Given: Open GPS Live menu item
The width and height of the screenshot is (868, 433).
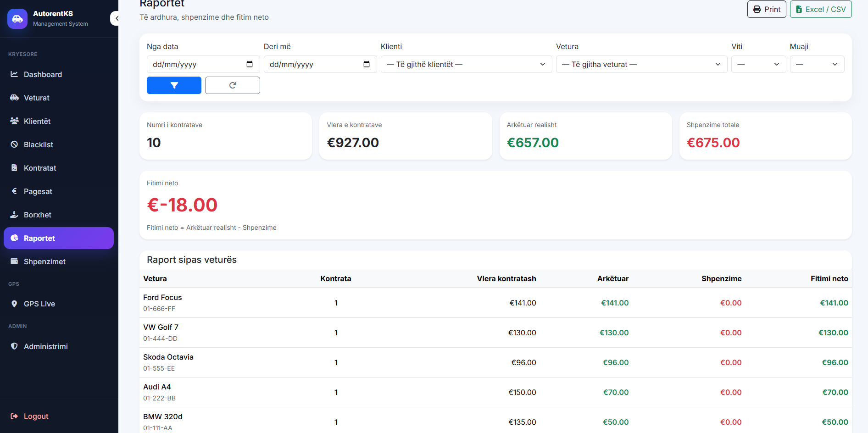Looking at the screenshot, I should (x=59, y=304).
